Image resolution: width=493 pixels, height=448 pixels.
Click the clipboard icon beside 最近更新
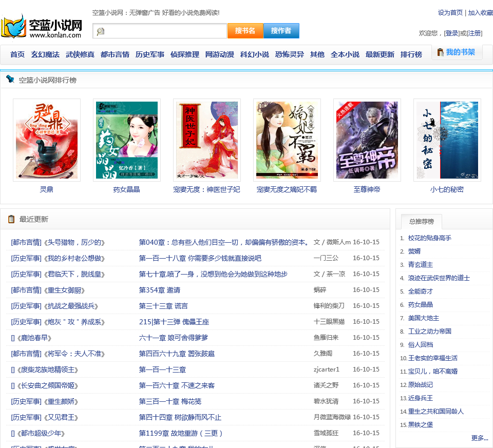[x=11, y=219]
